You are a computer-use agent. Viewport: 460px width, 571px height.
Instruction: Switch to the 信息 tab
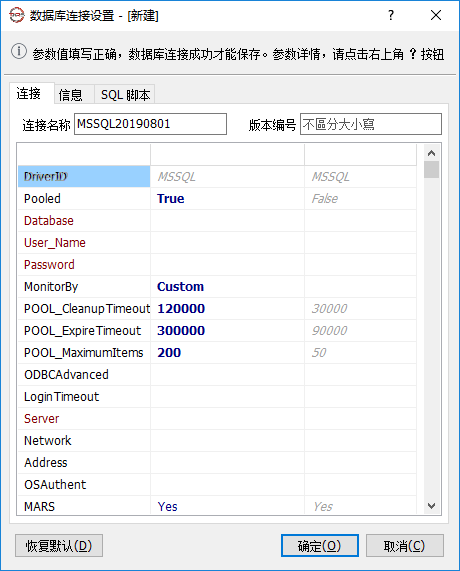click(x=71, y=95)
